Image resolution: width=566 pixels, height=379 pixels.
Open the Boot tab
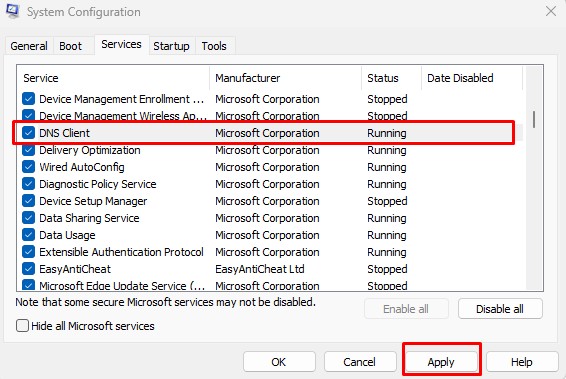pyautogui.click(x=70, y=46)
